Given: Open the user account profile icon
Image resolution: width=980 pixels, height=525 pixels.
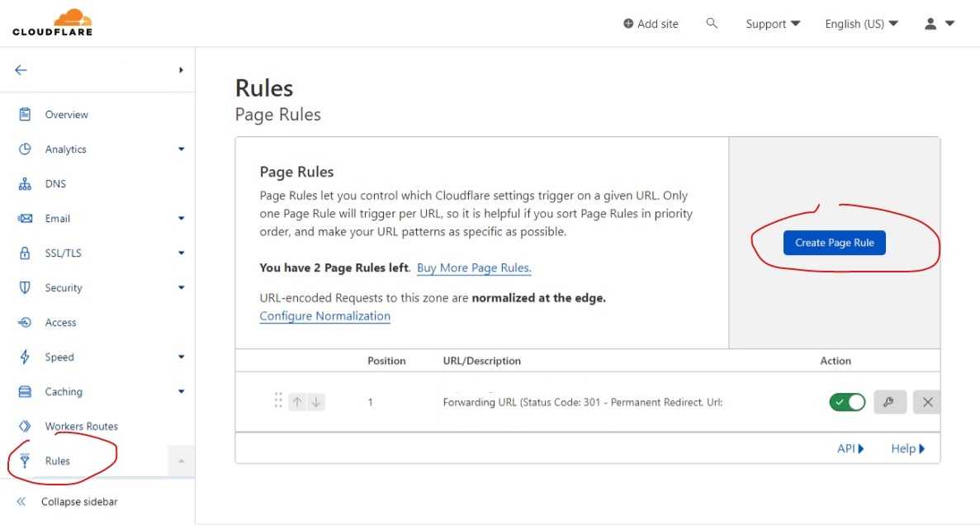Looking at the screenshot, I should 930,24.
